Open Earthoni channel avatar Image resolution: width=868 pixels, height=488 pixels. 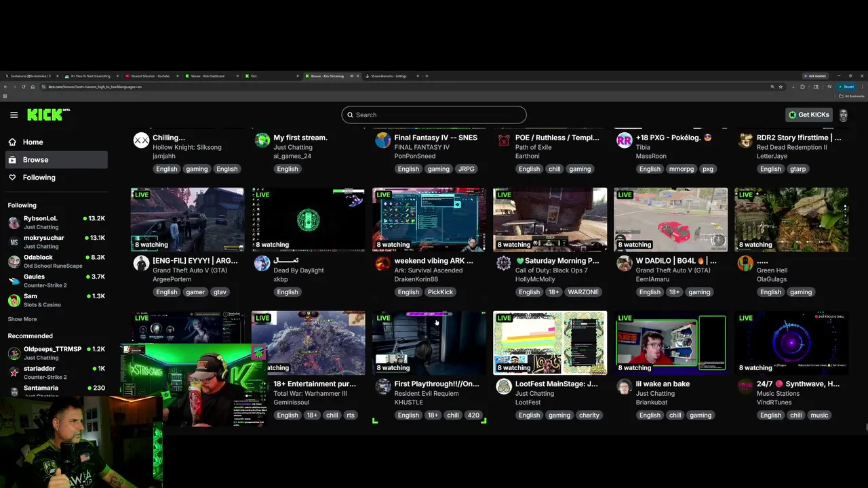pyautogui.click(x=503, y=140)
